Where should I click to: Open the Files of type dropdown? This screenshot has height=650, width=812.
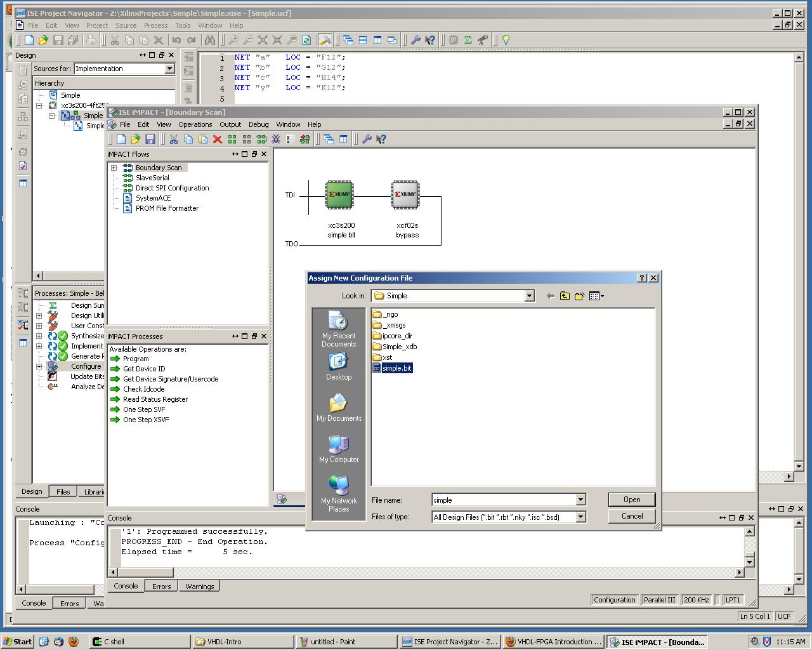coord(580,517)
